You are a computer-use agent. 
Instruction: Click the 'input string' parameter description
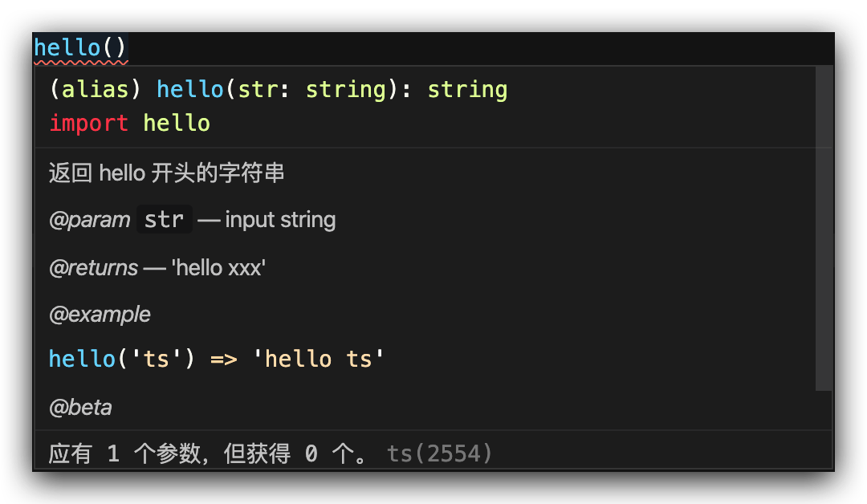click(x=280, y=220)
